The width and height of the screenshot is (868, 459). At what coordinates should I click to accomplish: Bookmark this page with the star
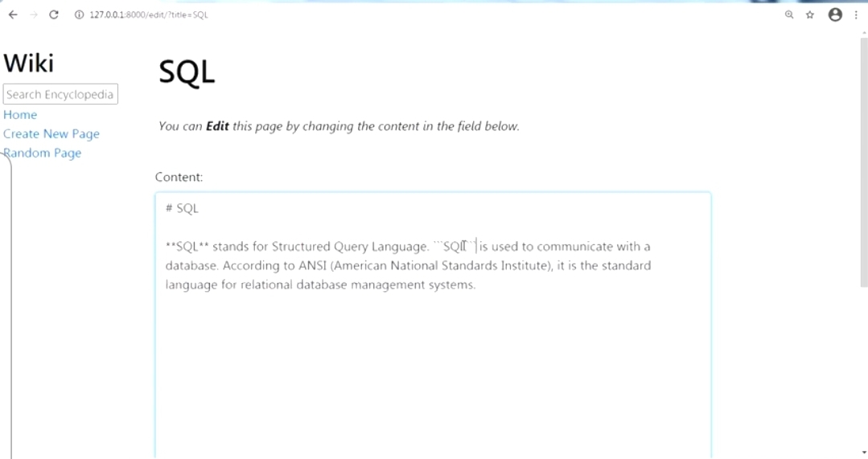pyautogui.click(x=810, y=14)
